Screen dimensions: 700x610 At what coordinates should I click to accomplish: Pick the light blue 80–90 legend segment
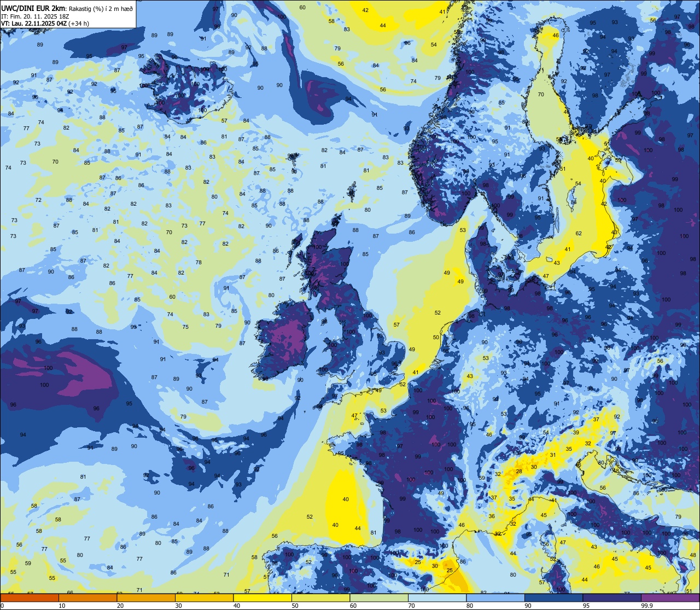495,597
